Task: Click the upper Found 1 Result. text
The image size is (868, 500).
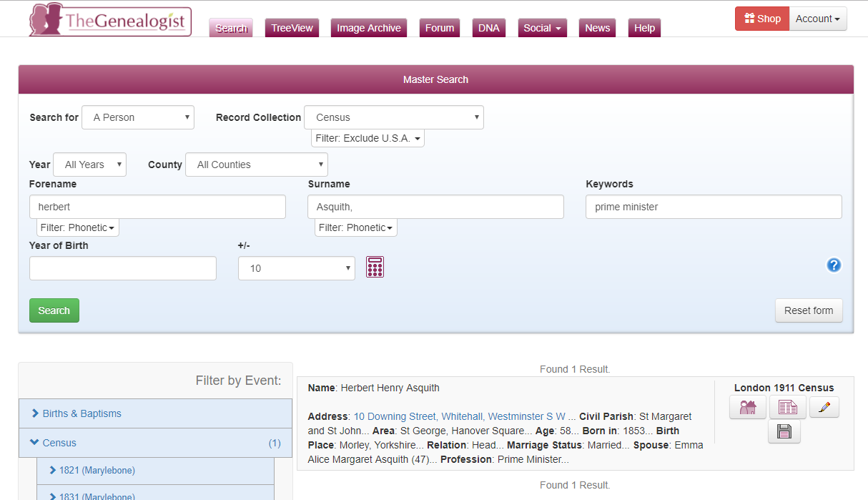Action: 575,369
